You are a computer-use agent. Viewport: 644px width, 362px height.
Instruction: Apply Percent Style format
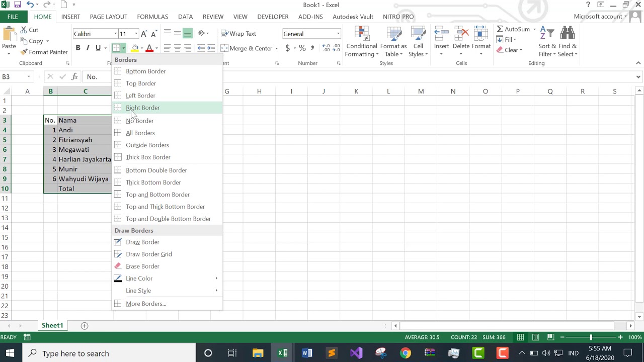[302, 48]
